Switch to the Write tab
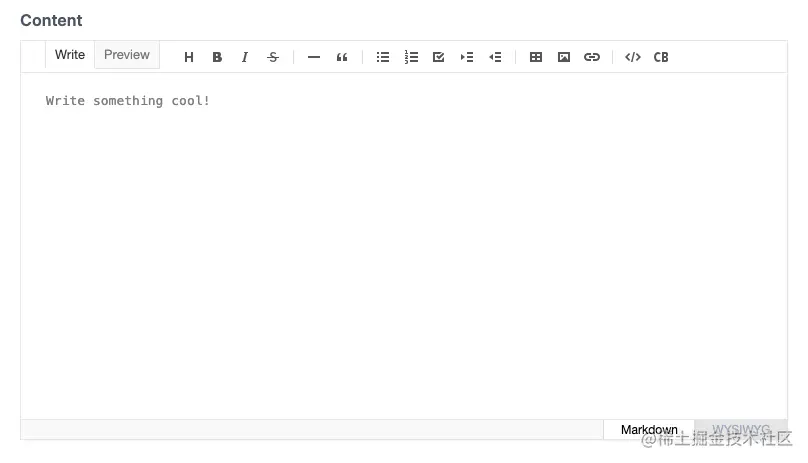Image resolution: width=808 pixels, height=463 pixels. tap(70, 55)
